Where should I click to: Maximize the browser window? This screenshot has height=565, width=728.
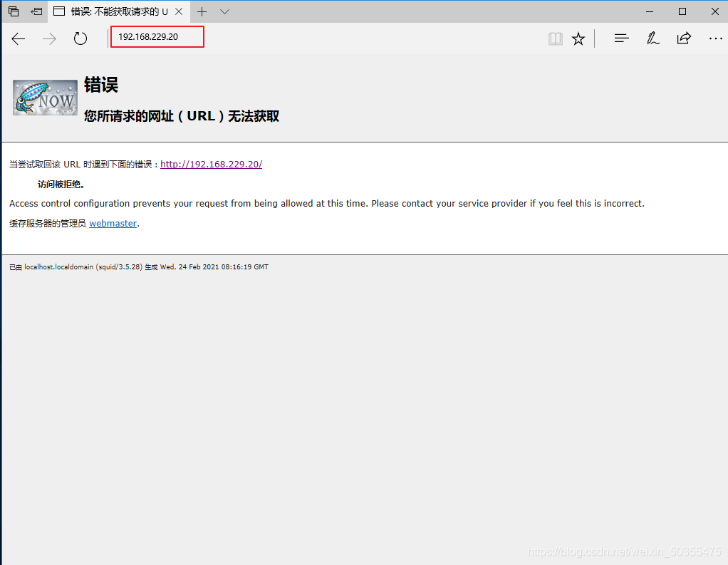pyautogui.click(x=682, y=11)
